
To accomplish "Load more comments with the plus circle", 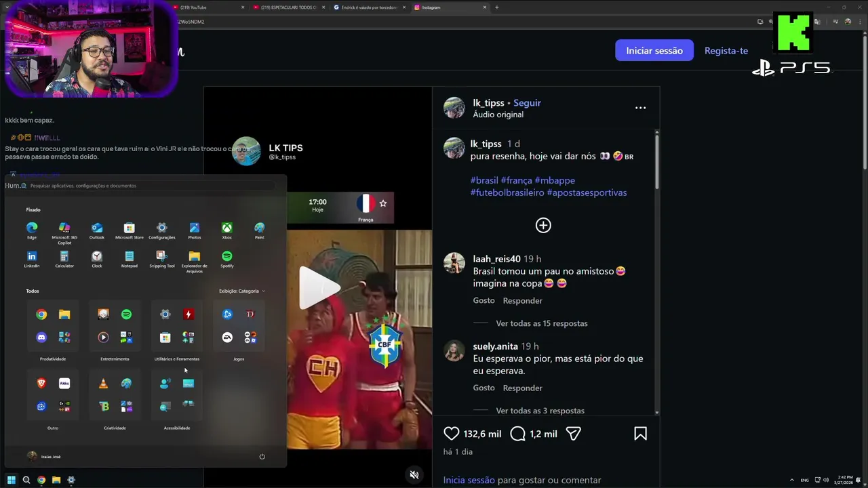I will coord(543,225).
